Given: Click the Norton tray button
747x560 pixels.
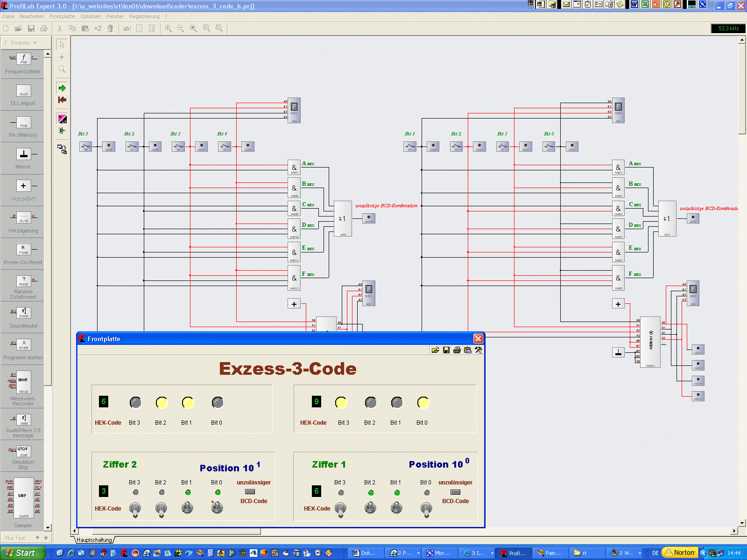Looking at the screenshot, I should (680, 553).
